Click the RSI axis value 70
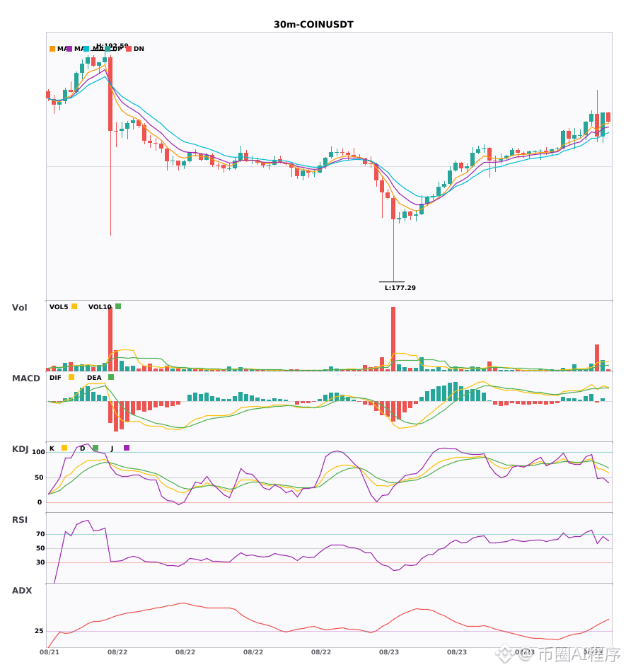Screen dimensions: 626x672 (40, 534)
